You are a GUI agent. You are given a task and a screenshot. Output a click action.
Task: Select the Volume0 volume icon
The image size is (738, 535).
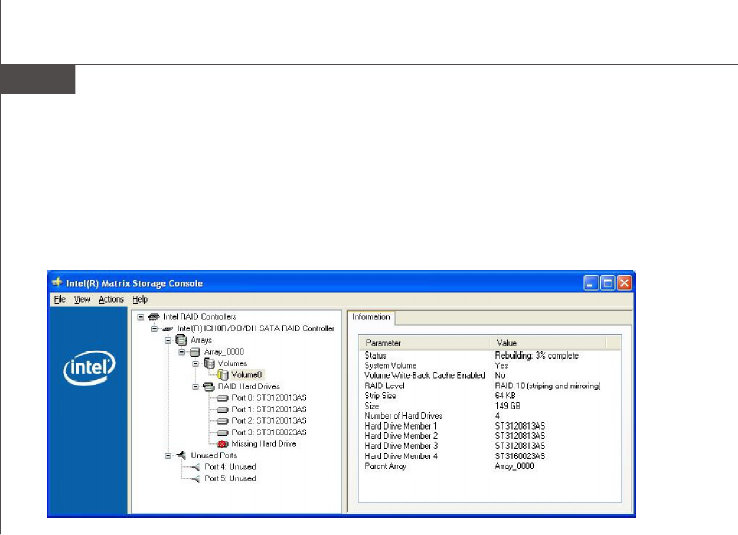[223, 375]
